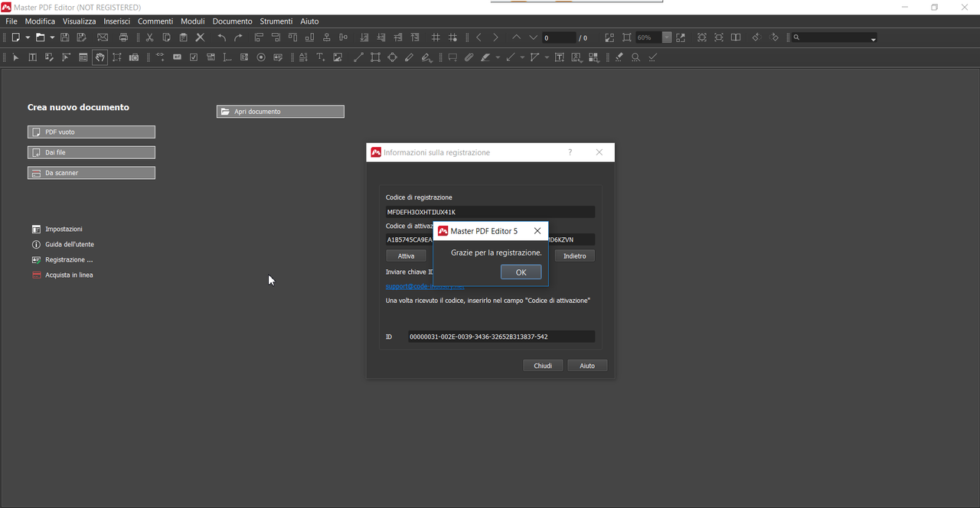Click the Paste clipboard icon
The width and height of the screenshot is (980, 508).
click(183, 37)
